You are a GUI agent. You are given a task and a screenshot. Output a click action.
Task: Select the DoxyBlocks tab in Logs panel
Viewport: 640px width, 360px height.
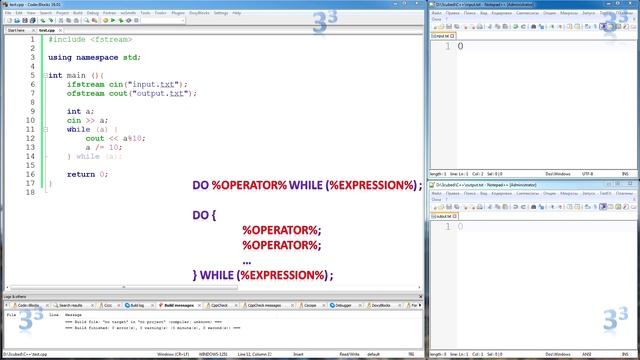[380, 305]
